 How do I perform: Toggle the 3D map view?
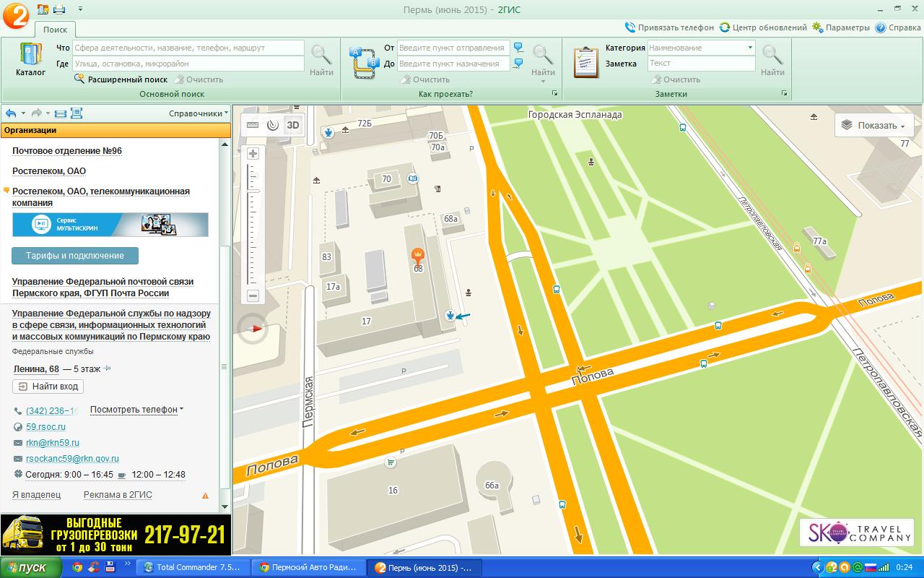[293, 125]
